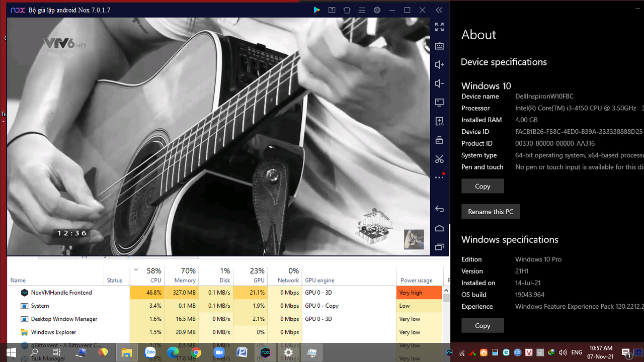Image resolution: width=644 pixels, height=362 pixels.
Task: Open Google Play icon in Nox title bar
Action: tap(316, 10)
